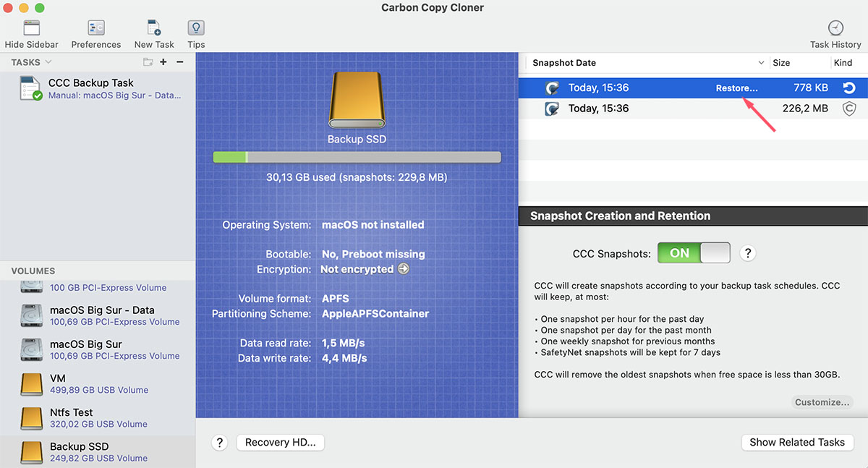Click the 778 KB size value

811,88
